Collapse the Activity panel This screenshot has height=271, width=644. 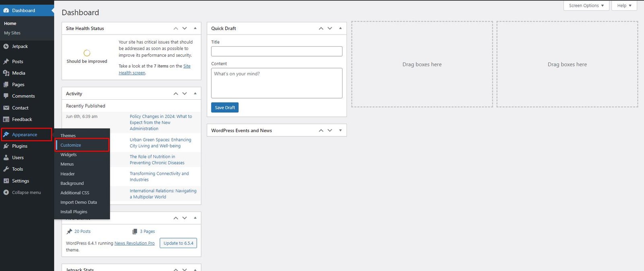[x=195, y=94]
